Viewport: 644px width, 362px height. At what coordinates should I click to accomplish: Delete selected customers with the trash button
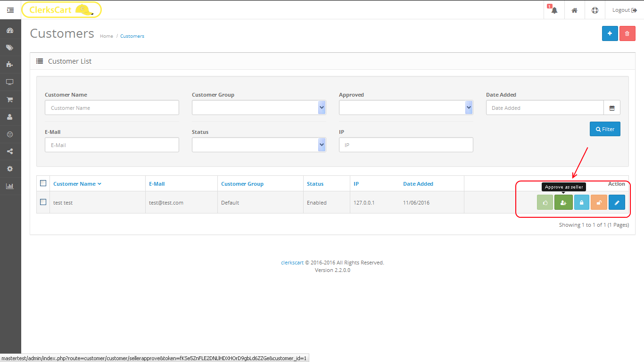(627, 33)
